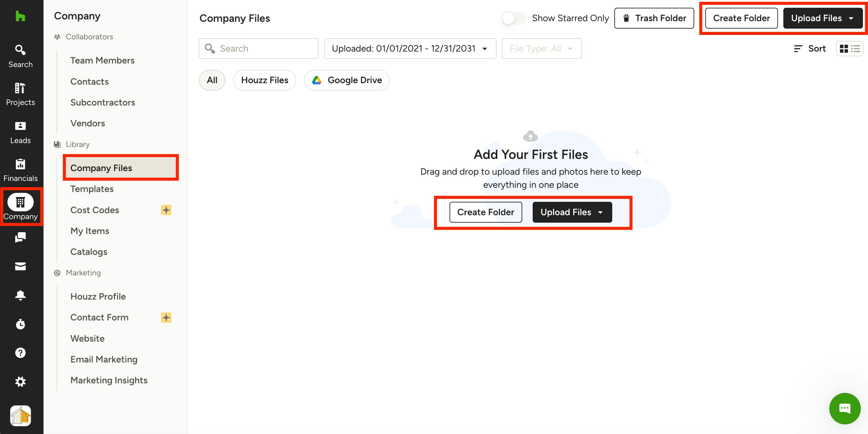Open Houzz Profile in the sidebar
Image resolution: width=868 pixels, height=434 pixels.
tap(98, 297)
